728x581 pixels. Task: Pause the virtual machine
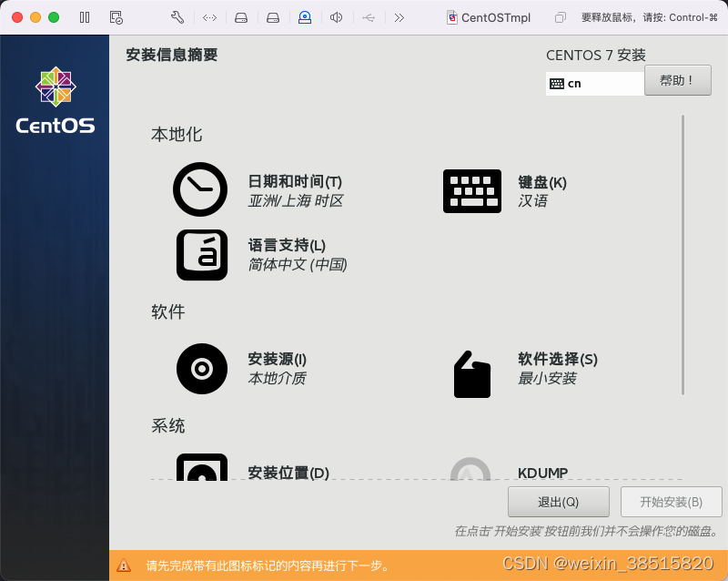(85, 17)
